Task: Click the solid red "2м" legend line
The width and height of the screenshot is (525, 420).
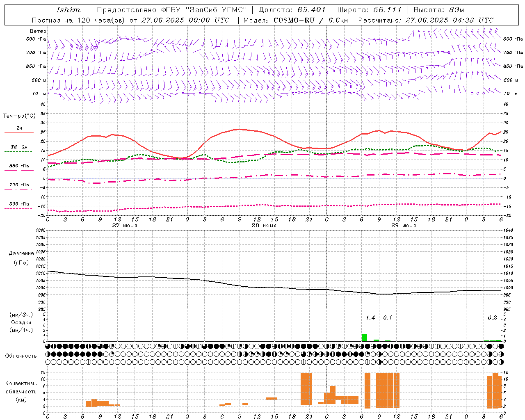Action: (x=19, y=133)
